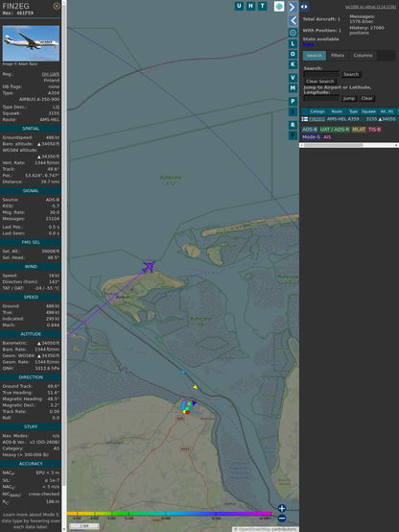
Task: Select the FIN2EG callsign link in table
Action: point(317,119)
